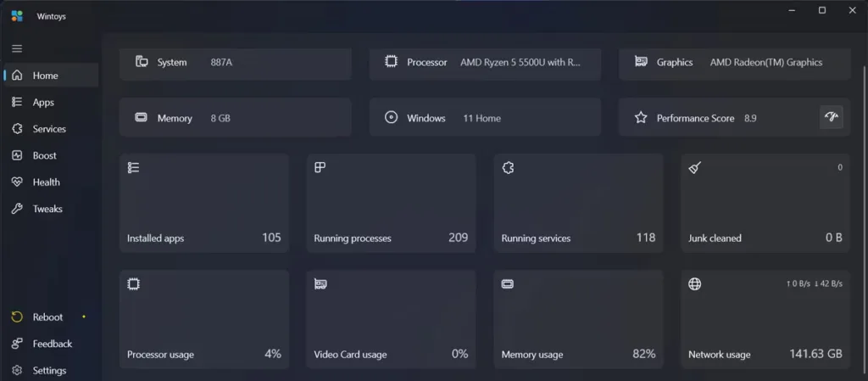Click the 209 running processes count
The image size is (868, 381).
[x=459, y=238]
